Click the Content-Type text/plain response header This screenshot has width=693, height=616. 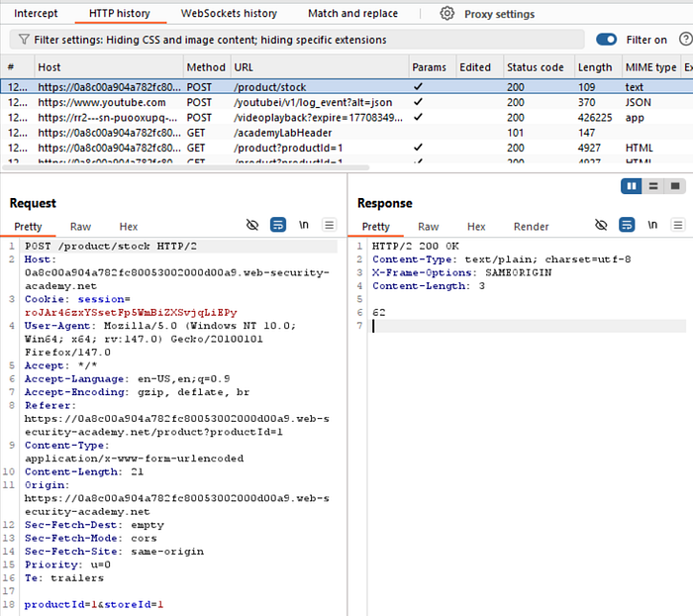[502, 259]
